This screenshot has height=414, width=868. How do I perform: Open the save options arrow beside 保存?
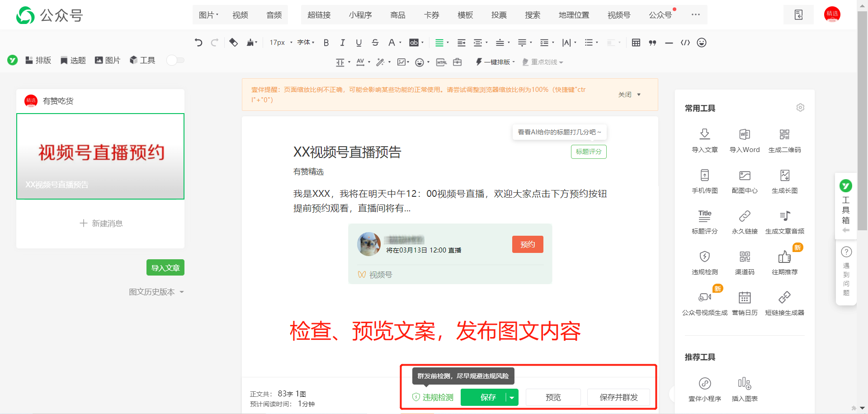[512, 397]
